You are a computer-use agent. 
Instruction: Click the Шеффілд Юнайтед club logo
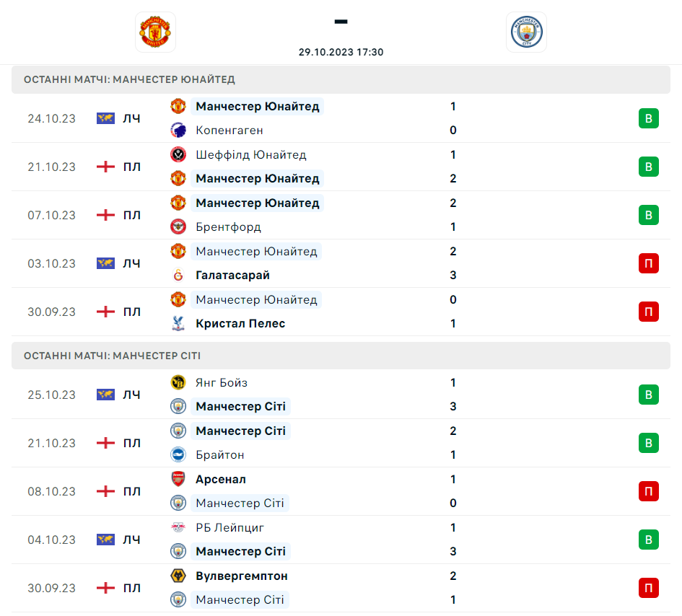(x=178, y=154)
